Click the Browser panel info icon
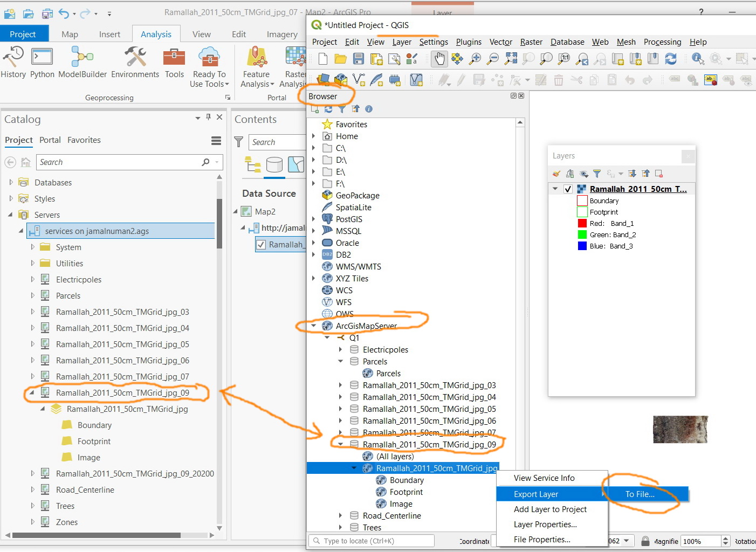 [369, 109]
